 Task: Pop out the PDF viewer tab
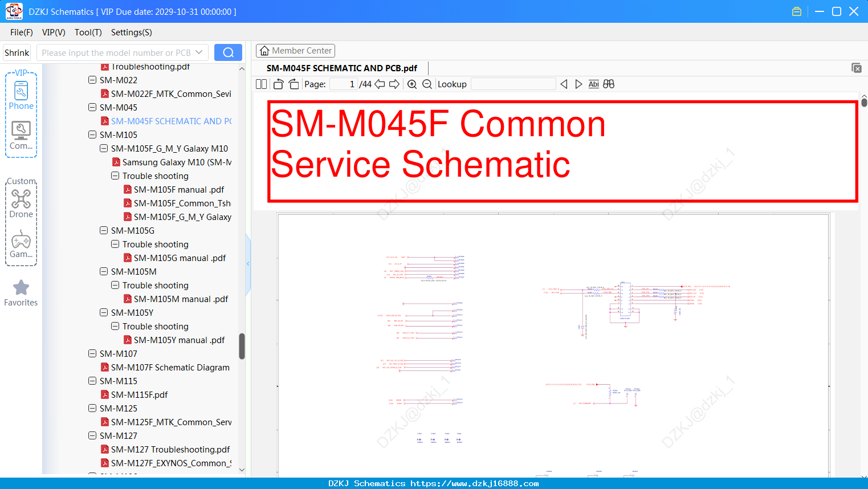[857, 68]
